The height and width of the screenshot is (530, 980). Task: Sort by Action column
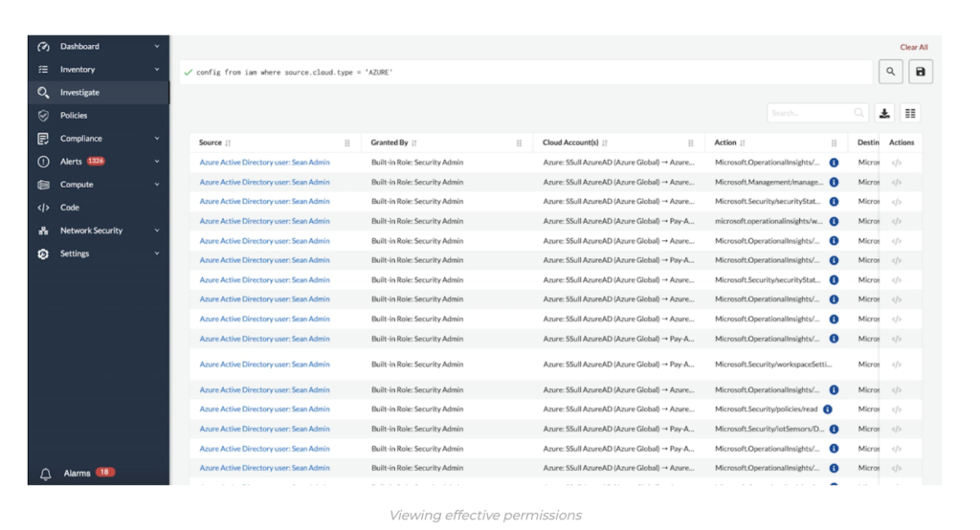point(743,144)
